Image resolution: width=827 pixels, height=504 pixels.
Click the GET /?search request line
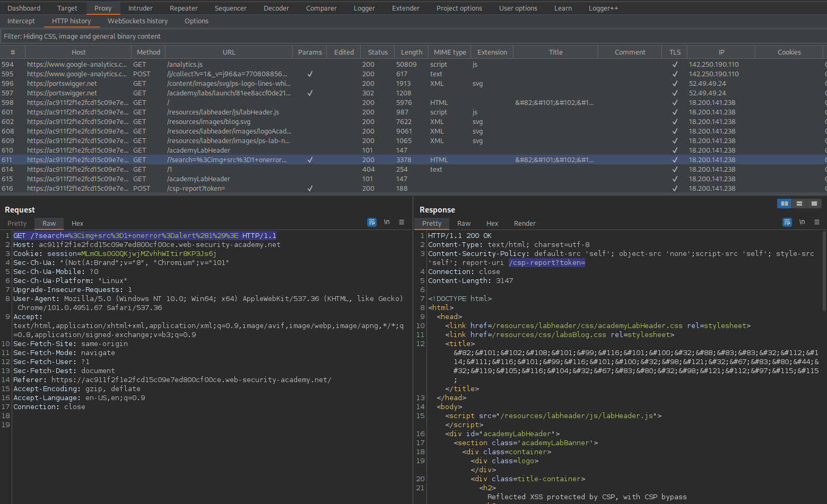145,236
